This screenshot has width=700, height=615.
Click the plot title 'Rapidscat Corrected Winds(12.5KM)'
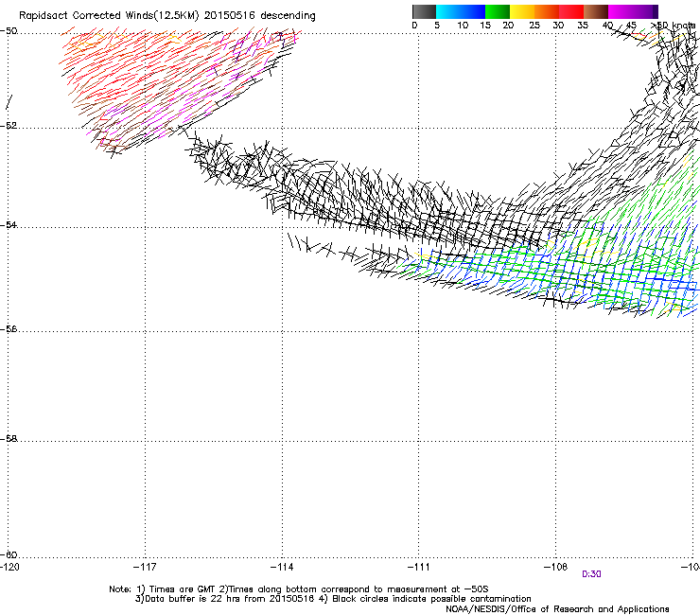click(x=109, y=16)
